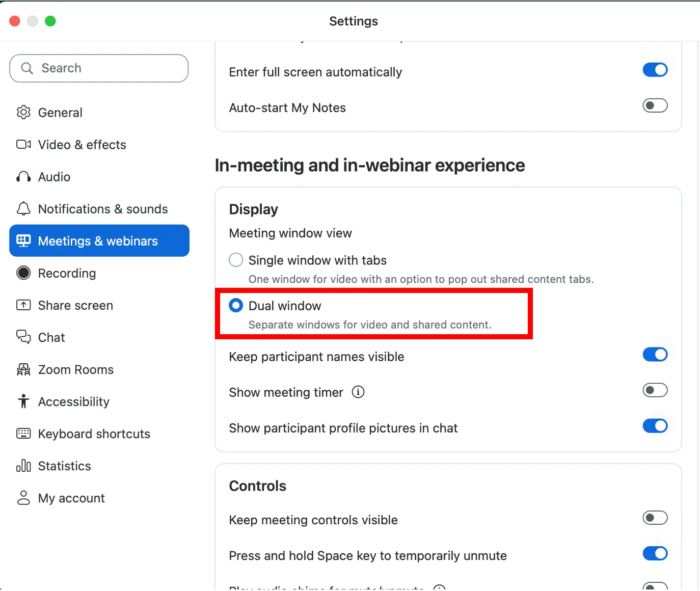Enable the Show meeting timer switch

tap(655, 390)
